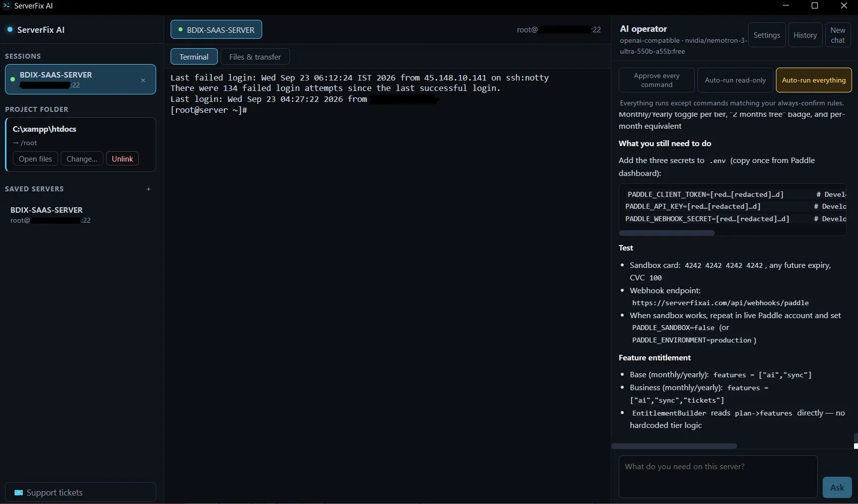Screen dimensions: 858x504
Task: Select the BDIX-SAAS-SERVER connection tab
Action: point(216,29)
